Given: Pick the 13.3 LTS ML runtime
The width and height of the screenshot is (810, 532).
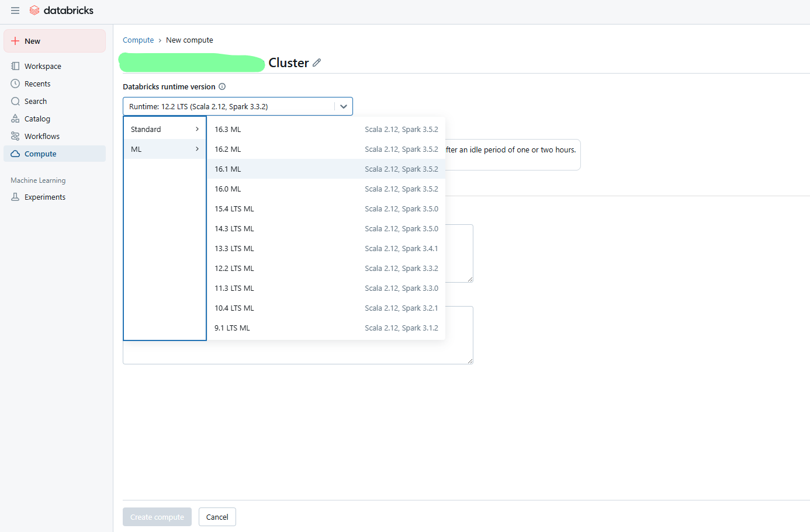Looking at the screenshot, I should 326,248.
